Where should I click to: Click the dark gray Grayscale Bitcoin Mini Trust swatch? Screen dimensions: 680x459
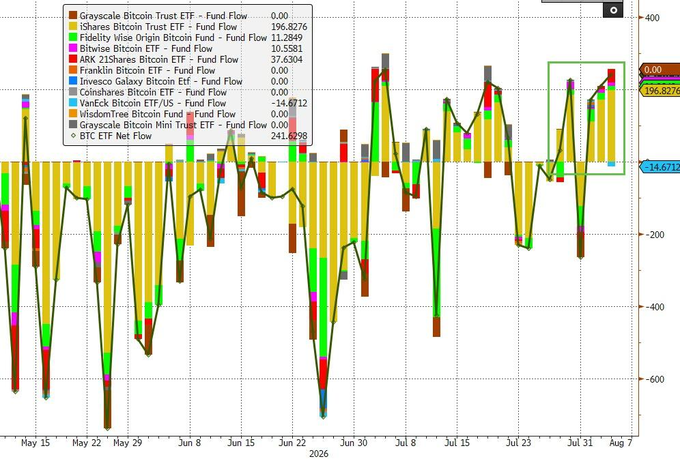(73, 125)
